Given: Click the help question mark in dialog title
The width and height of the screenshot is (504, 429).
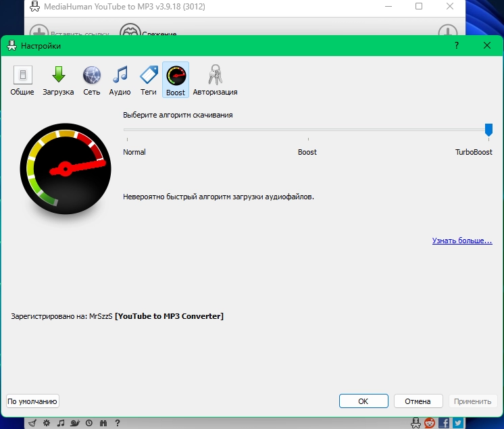Looking at the screenshot, I should pyautogui.click(x=457, y=45).
